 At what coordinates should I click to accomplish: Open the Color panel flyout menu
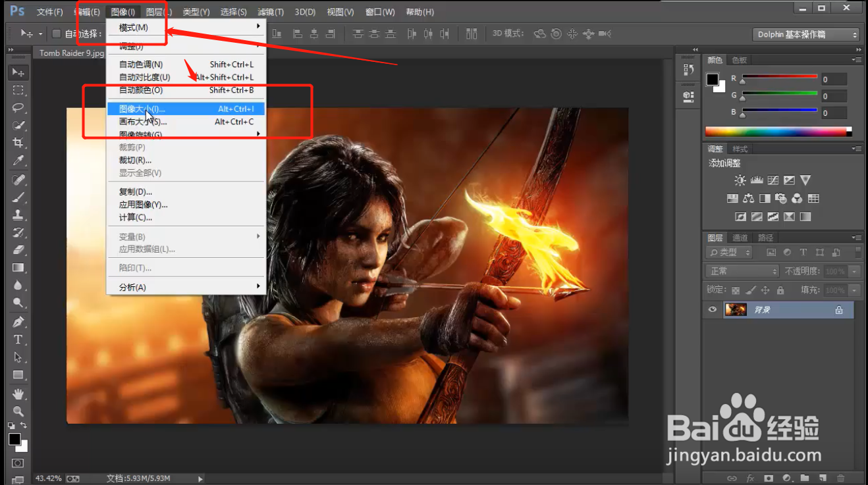pyautogui.click(x=857, y=60)
